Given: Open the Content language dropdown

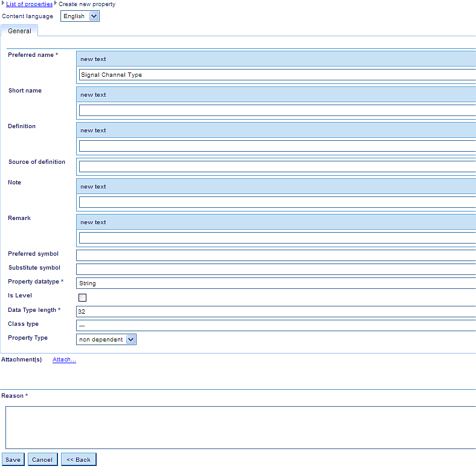Looking at the screenshot, I should pyautogui.click(x=80, y=16).
